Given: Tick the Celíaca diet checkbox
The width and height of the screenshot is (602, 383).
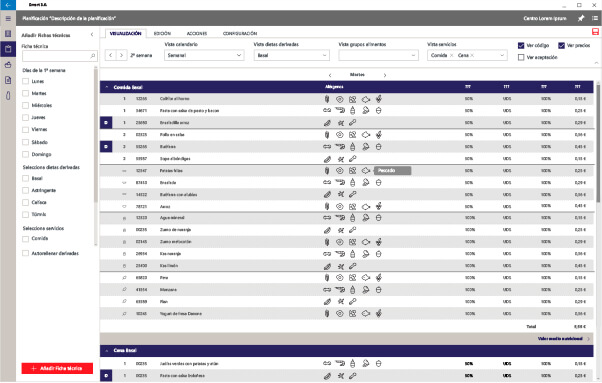Looking at the screenshot, I should tap(25, 202).
